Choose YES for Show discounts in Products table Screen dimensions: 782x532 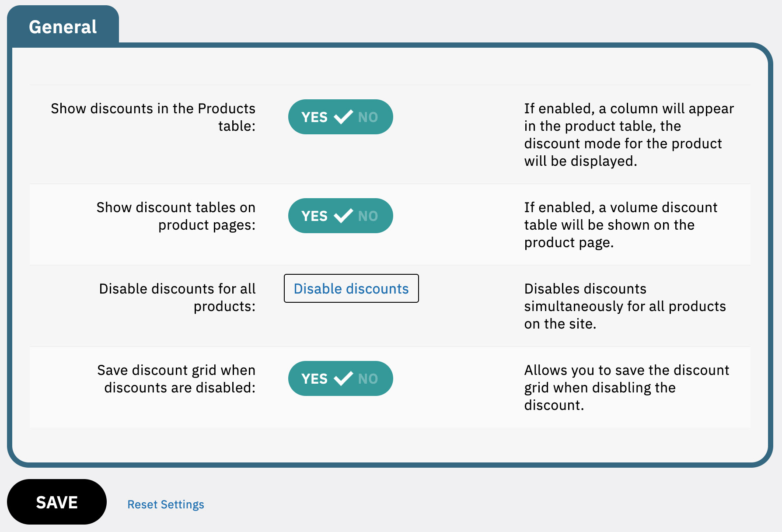314,117
